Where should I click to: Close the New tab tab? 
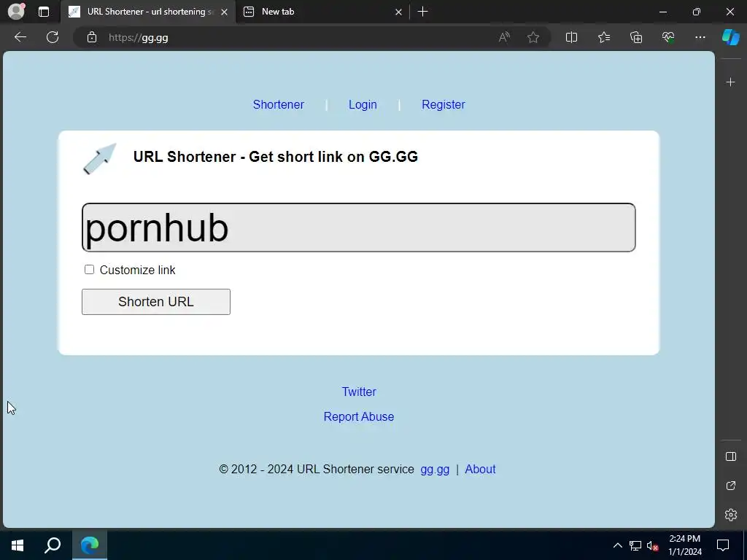point(399,12)
